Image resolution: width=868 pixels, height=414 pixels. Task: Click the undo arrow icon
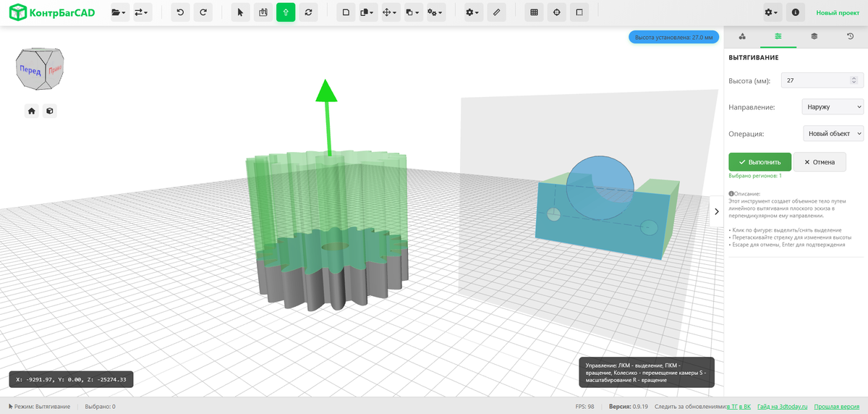click(x=180, y=12)
